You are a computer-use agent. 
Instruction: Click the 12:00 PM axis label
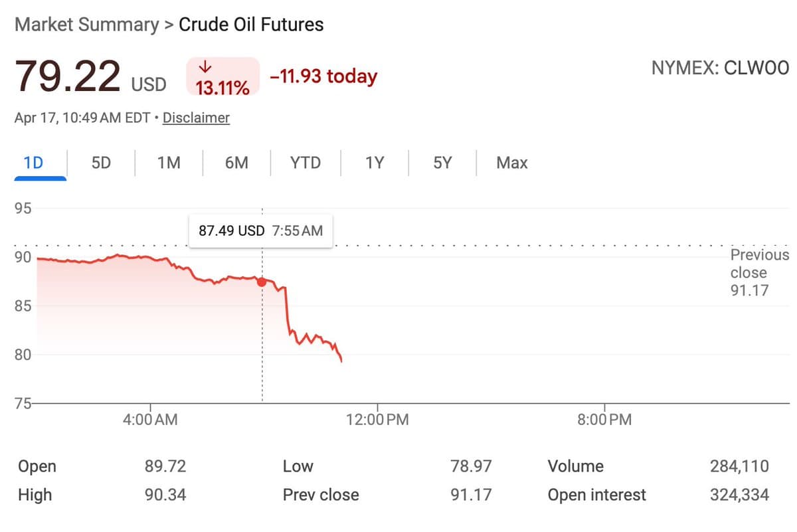click(x=378, y=419)
